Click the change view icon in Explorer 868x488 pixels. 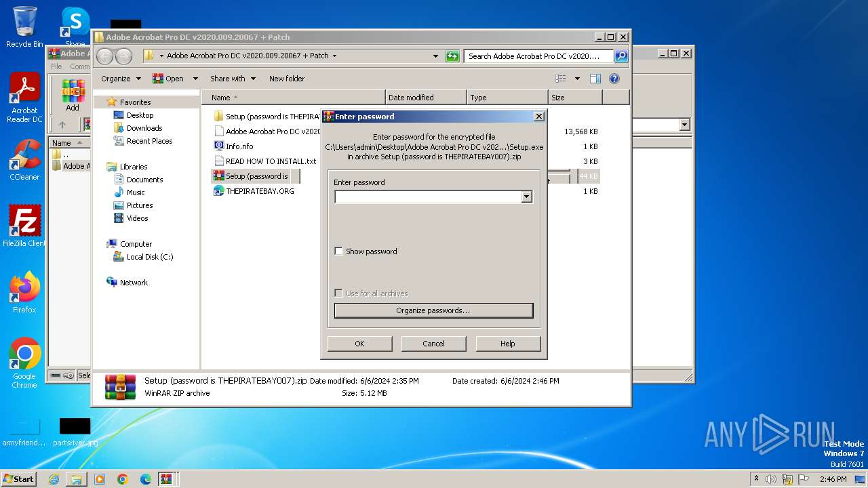(561, 79)
